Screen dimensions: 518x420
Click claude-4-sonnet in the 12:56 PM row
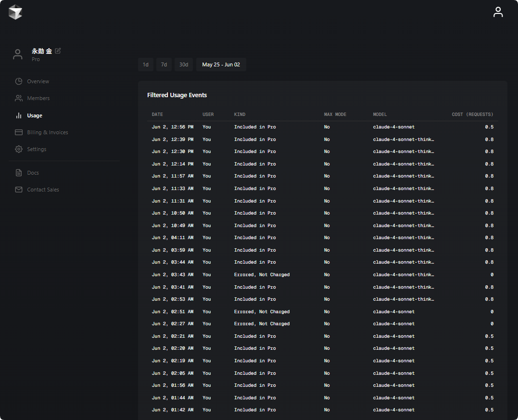point(394,127)
